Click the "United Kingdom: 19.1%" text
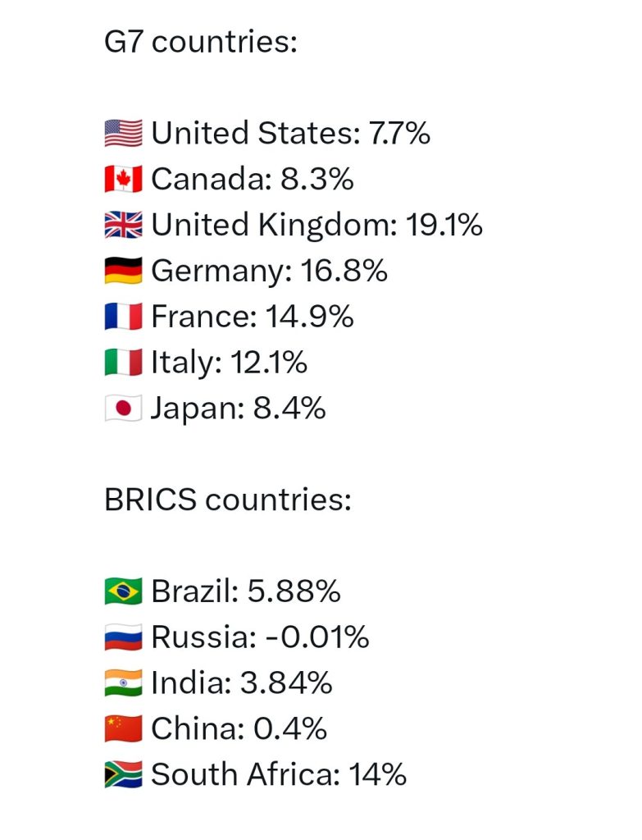The image size is (642, 840). (x=317, y=226)
